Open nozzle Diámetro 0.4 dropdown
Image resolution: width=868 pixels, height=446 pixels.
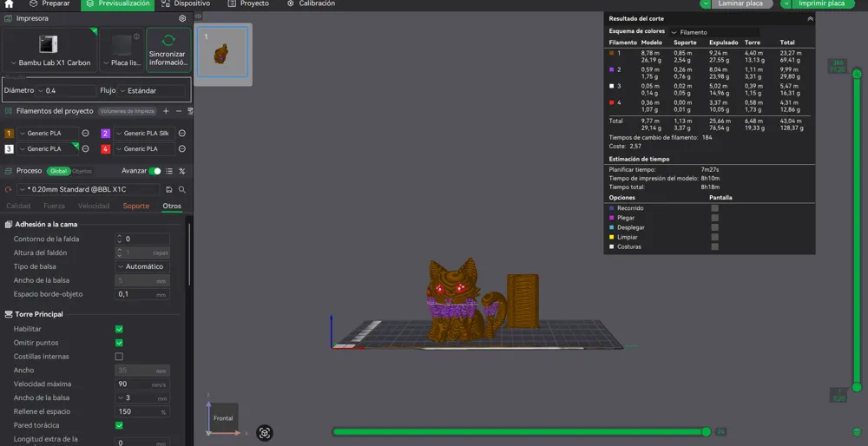pos(66,91)
